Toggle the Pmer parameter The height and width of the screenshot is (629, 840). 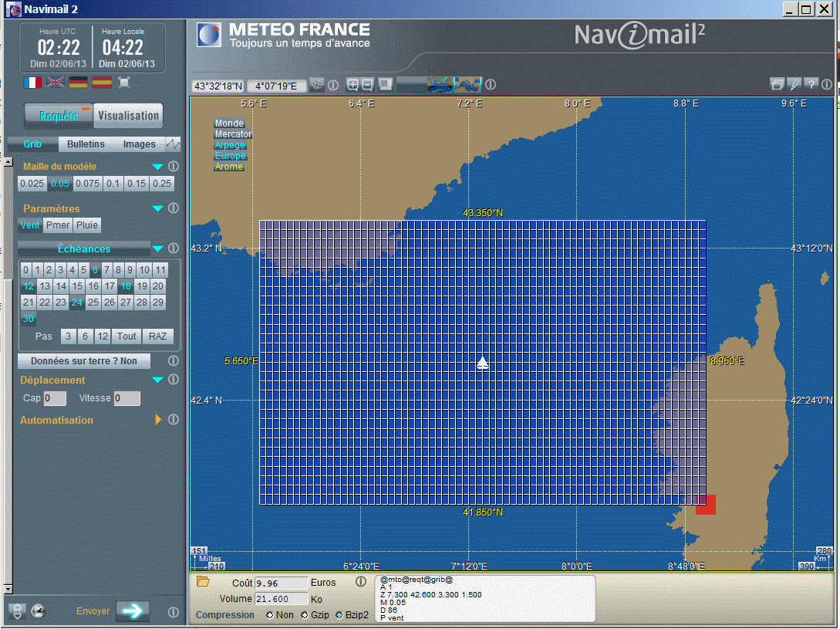pyautogui.click(x=57, y=225)
